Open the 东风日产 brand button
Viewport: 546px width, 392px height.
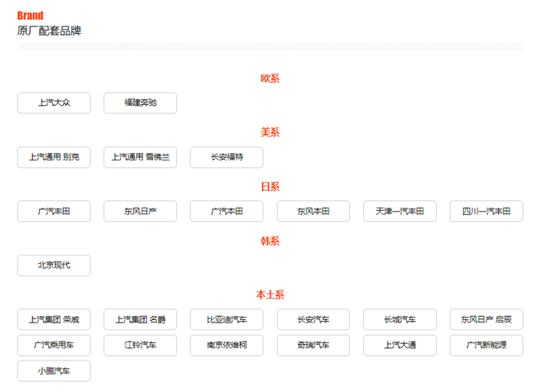[x=140, y=212]
